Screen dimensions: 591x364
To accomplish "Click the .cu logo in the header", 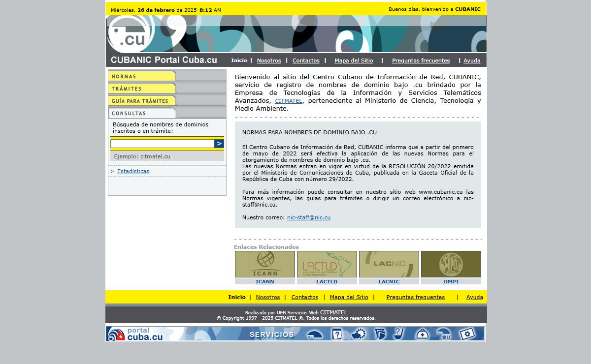I will 130,33.
